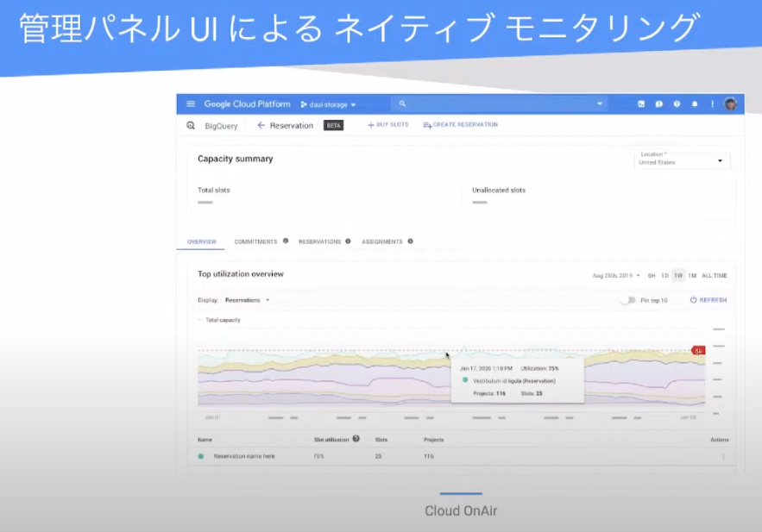Click the Projects column header

(x=433, y=440)
